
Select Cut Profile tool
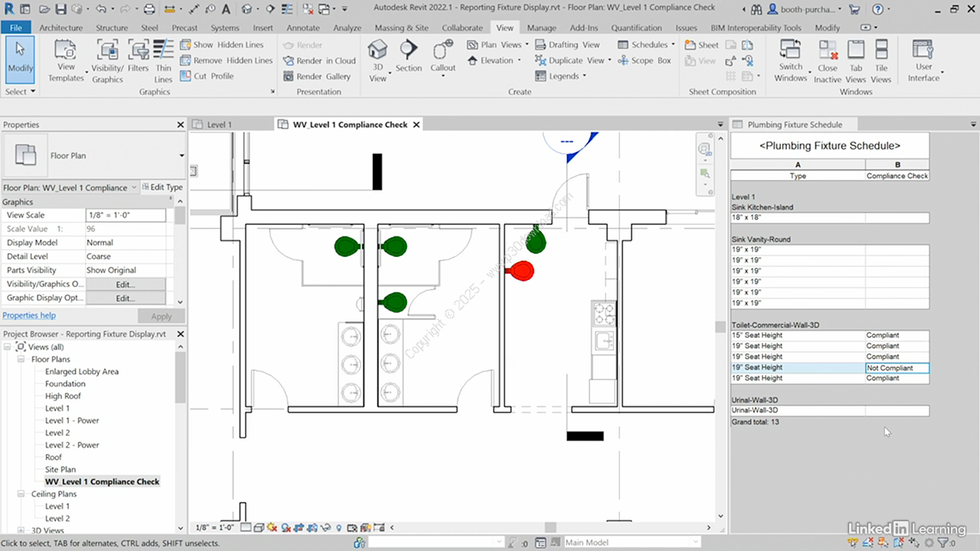207,77
